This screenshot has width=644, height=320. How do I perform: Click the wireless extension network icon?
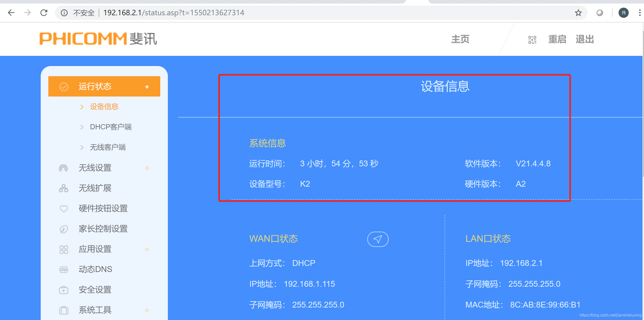[63, 188]
